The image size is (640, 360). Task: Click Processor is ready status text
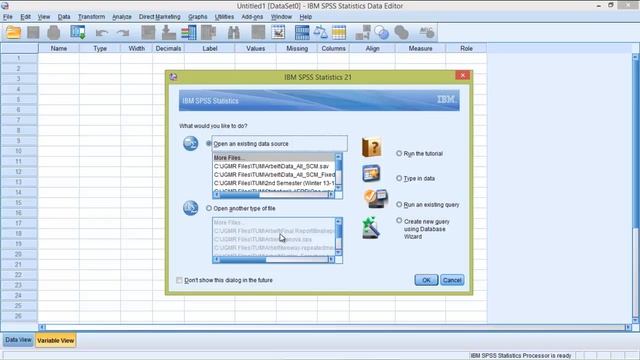click(521, 356)
